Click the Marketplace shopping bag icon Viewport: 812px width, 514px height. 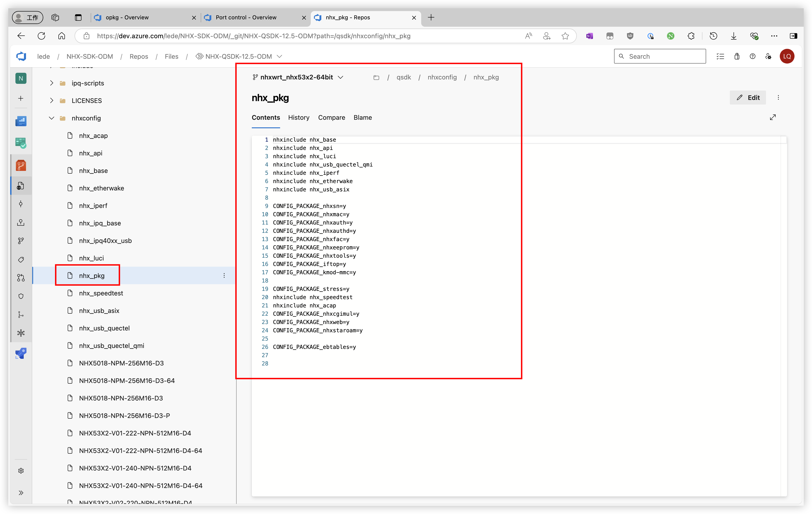737,56
